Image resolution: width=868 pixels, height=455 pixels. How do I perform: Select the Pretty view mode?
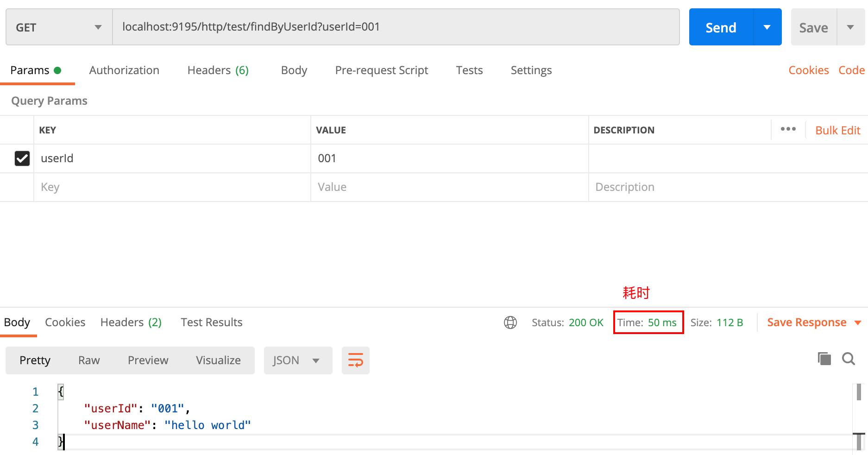35,360
